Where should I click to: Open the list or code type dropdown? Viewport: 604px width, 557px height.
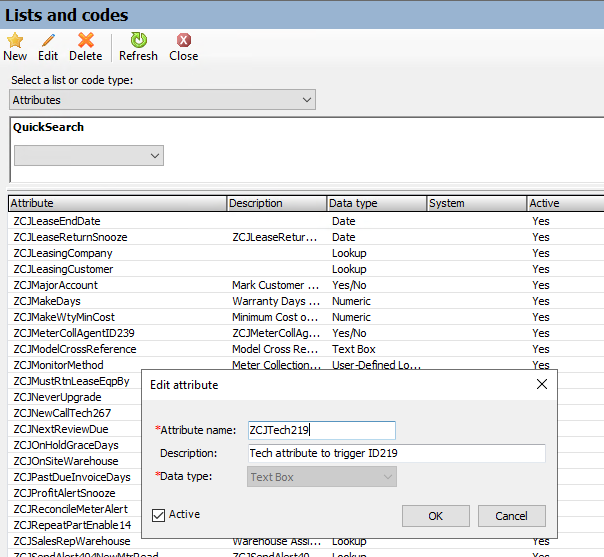(x=162, y=100)
